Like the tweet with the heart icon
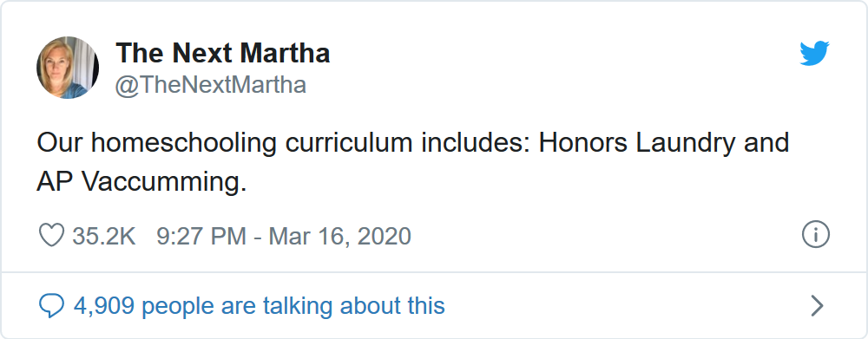 (51, 236)
